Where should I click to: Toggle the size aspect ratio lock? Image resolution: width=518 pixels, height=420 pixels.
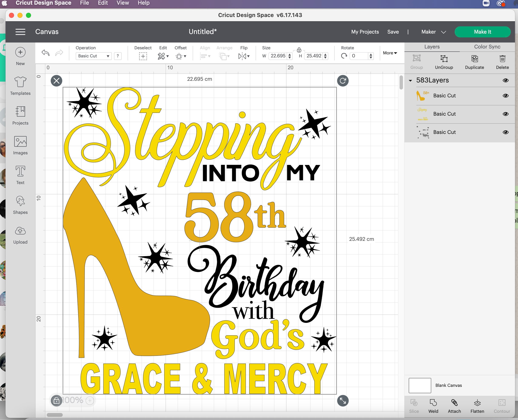[299, 50]
